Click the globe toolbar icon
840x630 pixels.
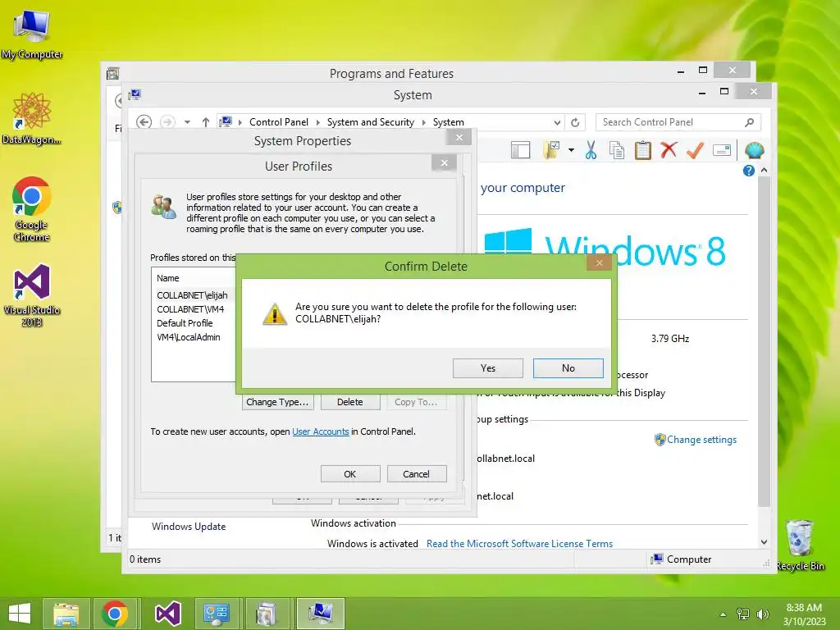pos(754,151)
